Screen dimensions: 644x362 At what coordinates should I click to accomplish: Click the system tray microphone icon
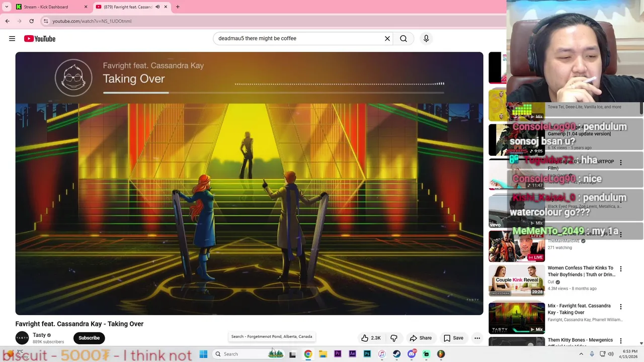click(592, 354)
